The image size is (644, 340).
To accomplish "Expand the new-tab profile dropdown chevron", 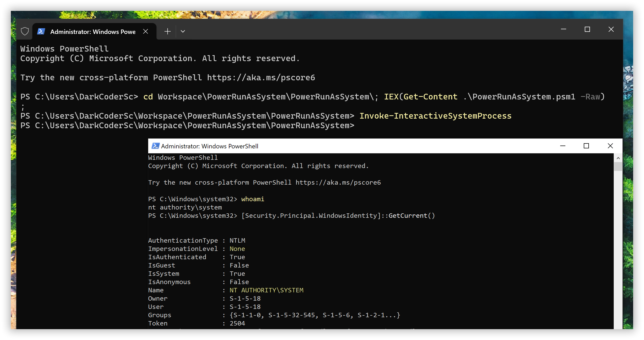I will coord(183,31).
